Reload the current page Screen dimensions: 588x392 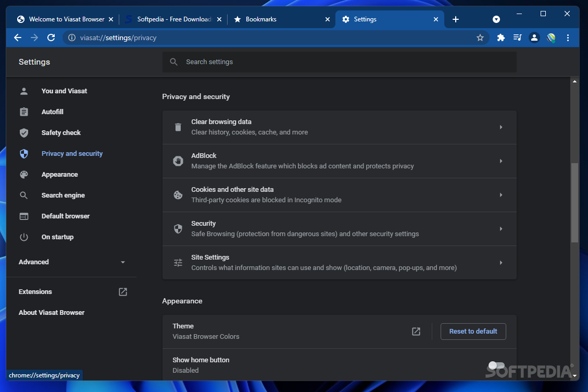[x=51, y=38]
